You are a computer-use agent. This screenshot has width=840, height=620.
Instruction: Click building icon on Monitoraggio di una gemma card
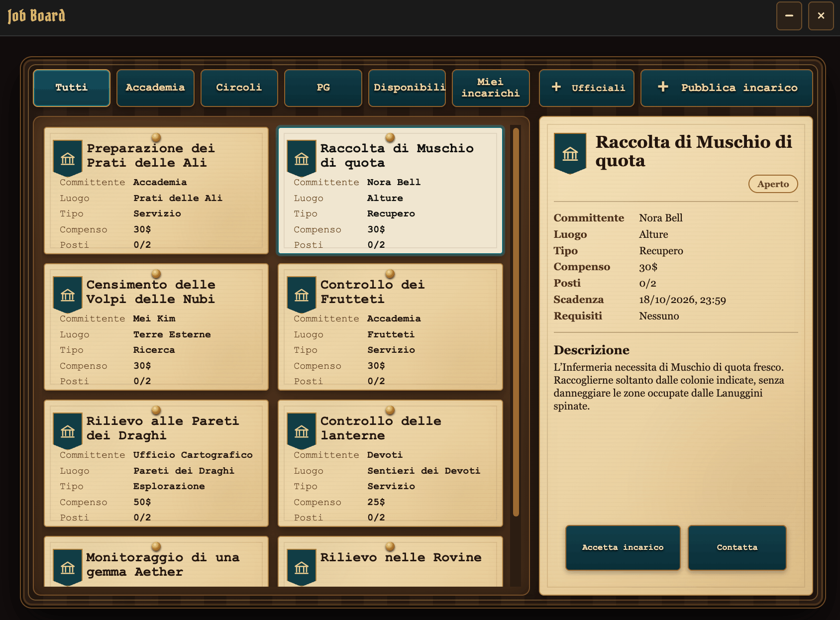tap(68, 567)
